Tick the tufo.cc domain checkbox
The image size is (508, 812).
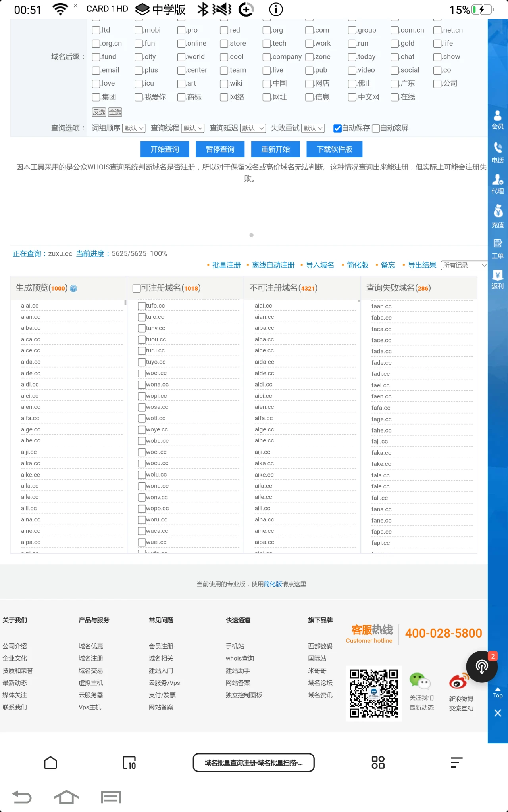click(142, 306)
